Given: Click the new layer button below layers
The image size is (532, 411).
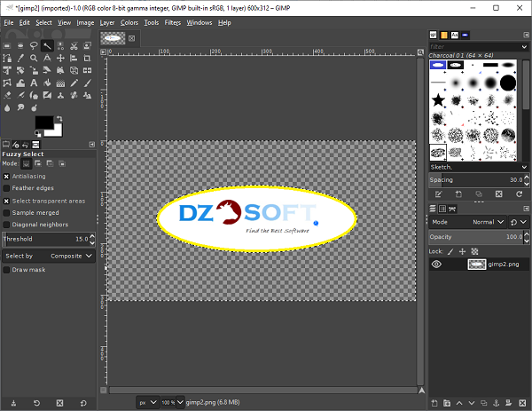Looking at the screenshot, I should click(434, 403).
